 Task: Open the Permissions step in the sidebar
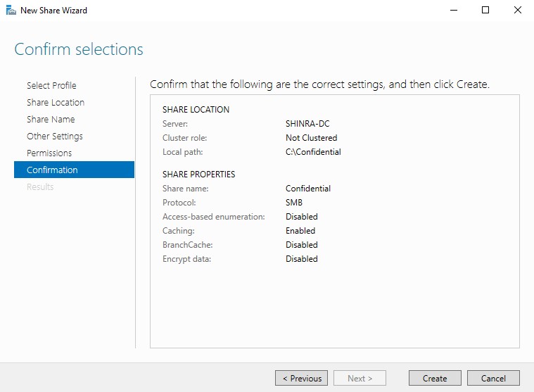tap(49, 153)
